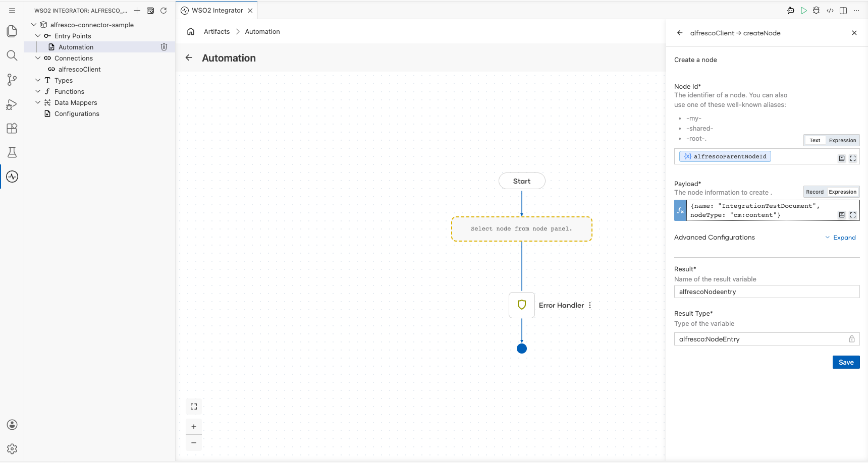Go back from the createNode panel
Image resolution: width=868 pixels, height=463 pixels.
click(680, 33)
